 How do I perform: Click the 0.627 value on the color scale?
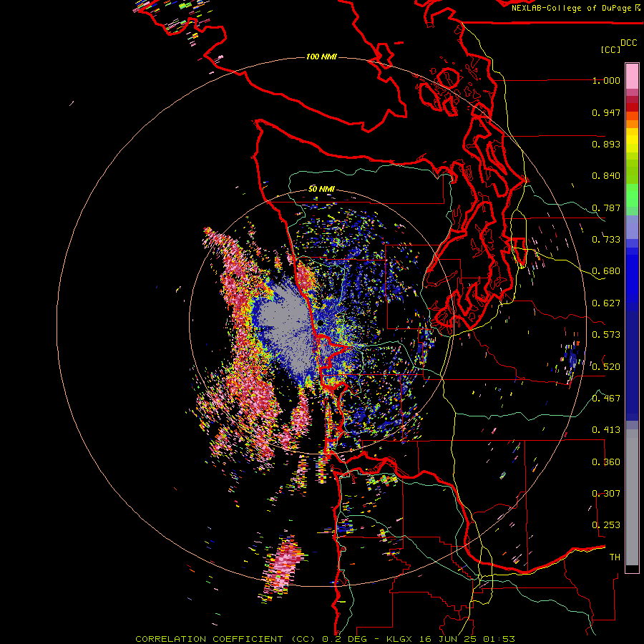pyautogui.click(x=606, y=303)
